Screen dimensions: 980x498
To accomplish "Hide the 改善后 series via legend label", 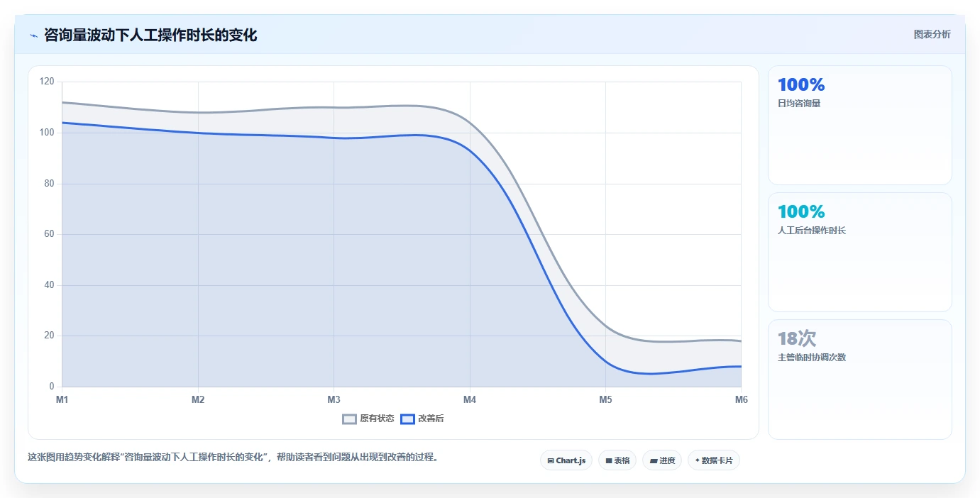I will pyautogui.click(x=431, y=419).
